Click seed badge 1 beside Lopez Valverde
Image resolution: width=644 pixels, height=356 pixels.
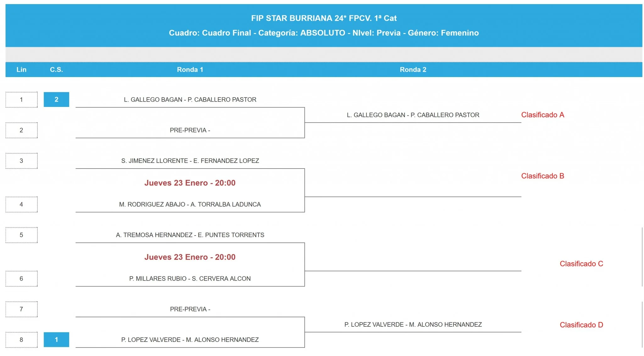[x=56, y=340]
